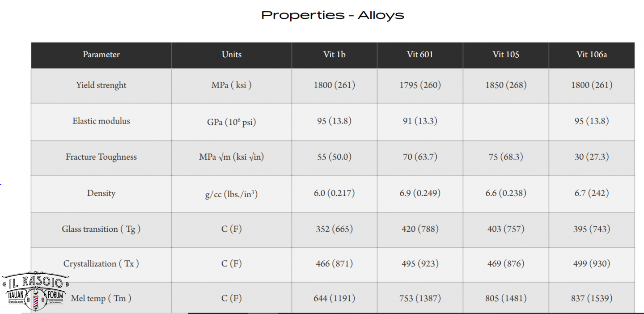Click Vit 106a melt temp value 837 (1539)
644x314 pixels.
[592, 298]
